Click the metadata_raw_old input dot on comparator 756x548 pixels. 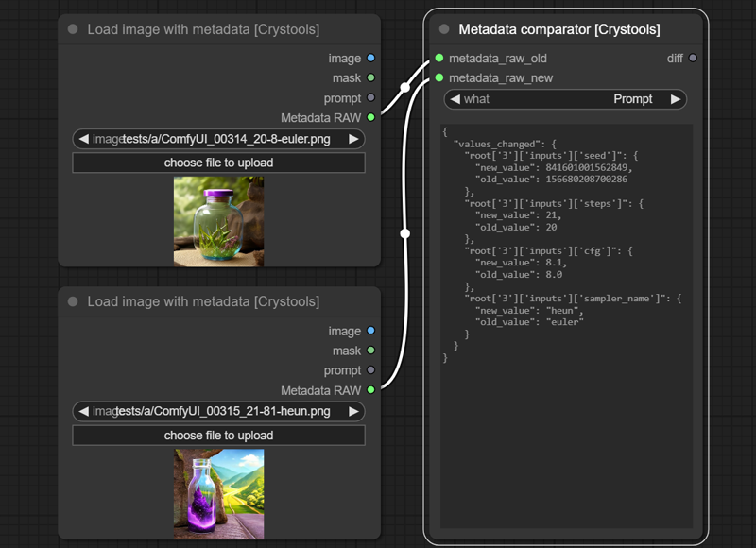[439, 58]
